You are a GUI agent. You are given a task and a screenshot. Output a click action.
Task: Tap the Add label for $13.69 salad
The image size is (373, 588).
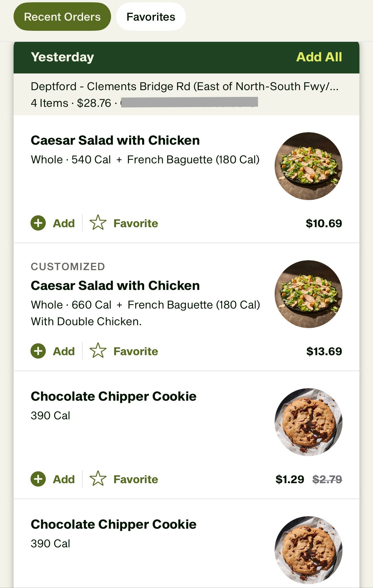click(x=64, y=351)
